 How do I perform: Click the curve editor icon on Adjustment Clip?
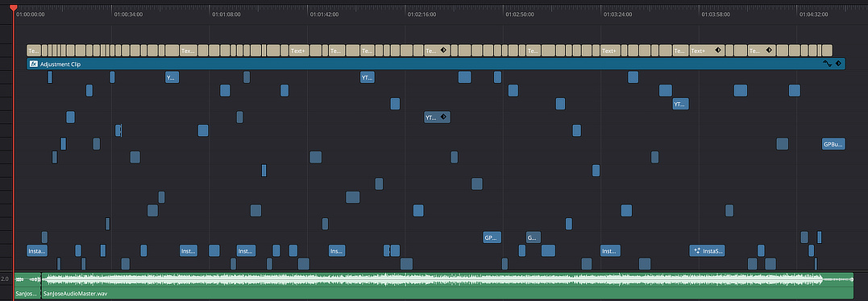click(828, 64)
